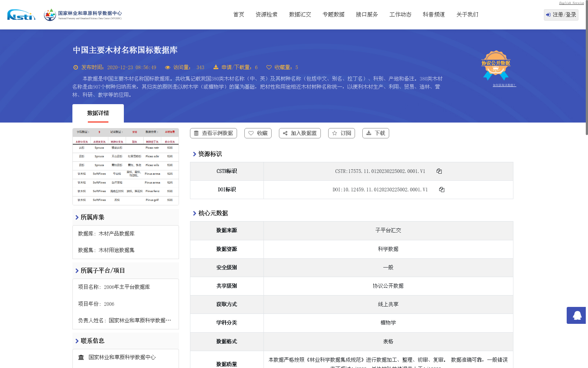Open the 专题数据 menu

[333, 14]
